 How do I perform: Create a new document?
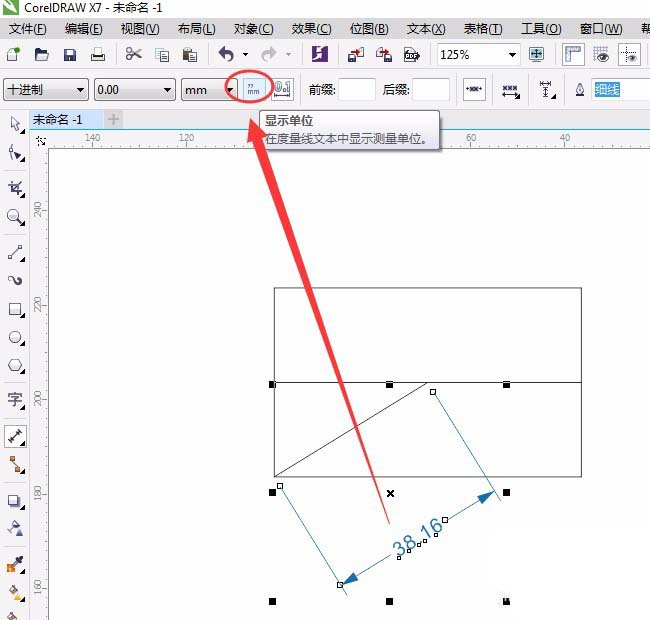tap(13, 54)
